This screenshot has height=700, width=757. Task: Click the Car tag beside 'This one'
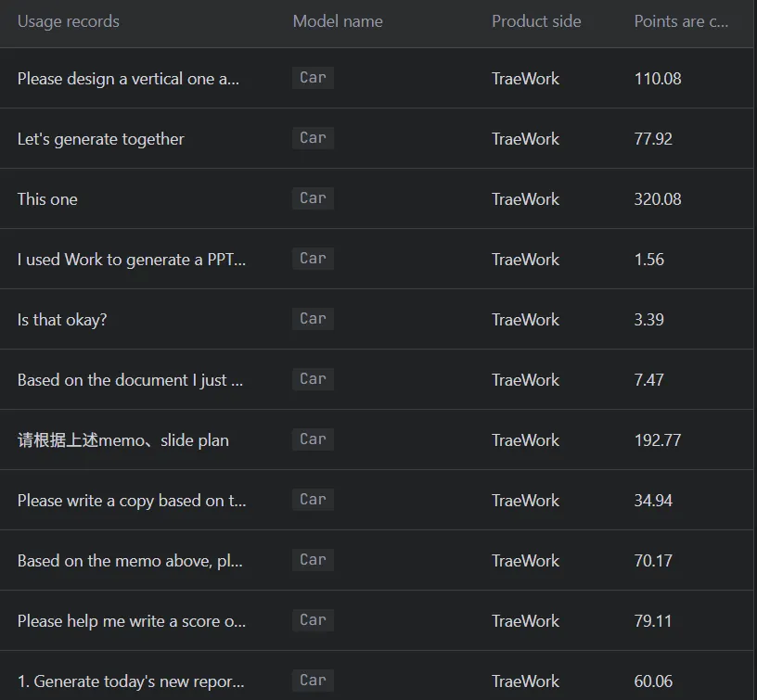313,198
